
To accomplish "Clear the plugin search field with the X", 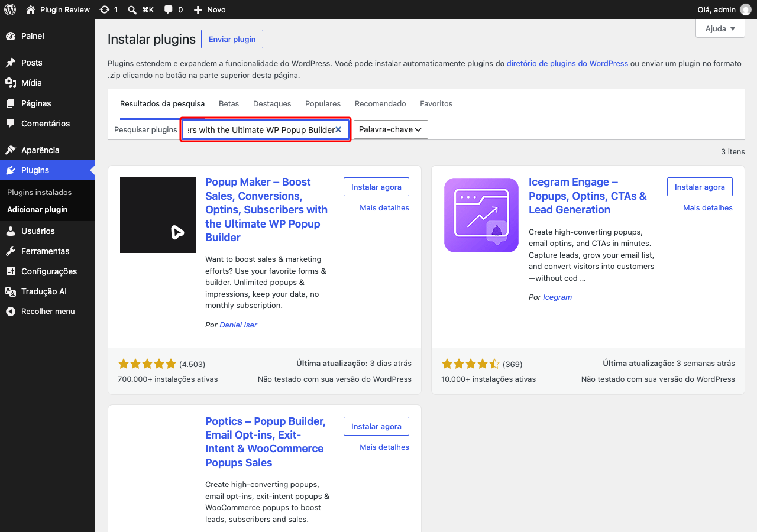I will click(338, 129).
